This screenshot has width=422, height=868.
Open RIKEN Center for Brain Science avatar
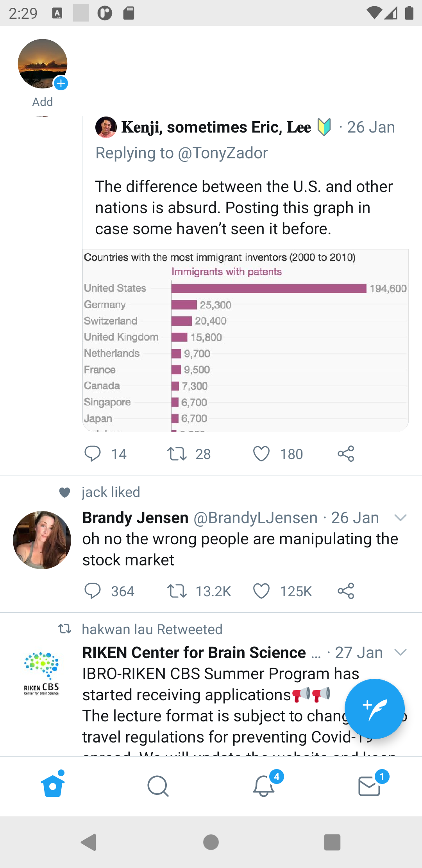tap(42, 673)
